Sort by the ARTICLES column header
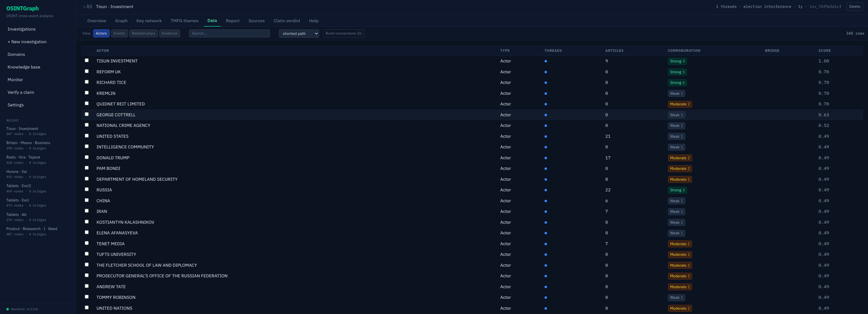 (614, 51)
